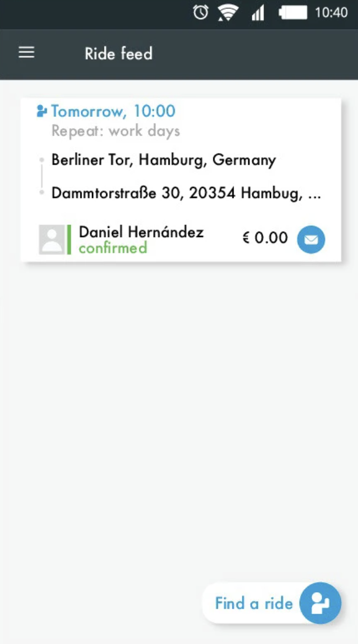Tap the Wi-Fi signal status icon
This screenshot has width=358, height=644.
click(x=227, y=12)
